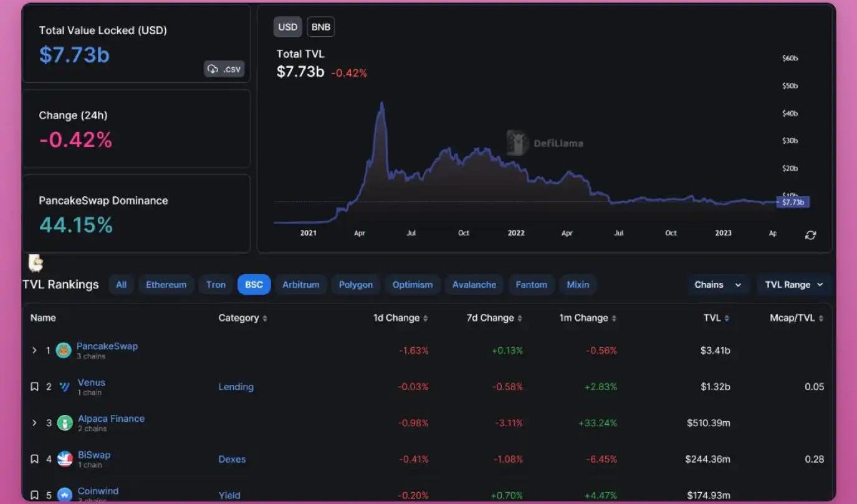
Task: Select the Mixin chain filter
Action: click(x=578, y=285)
